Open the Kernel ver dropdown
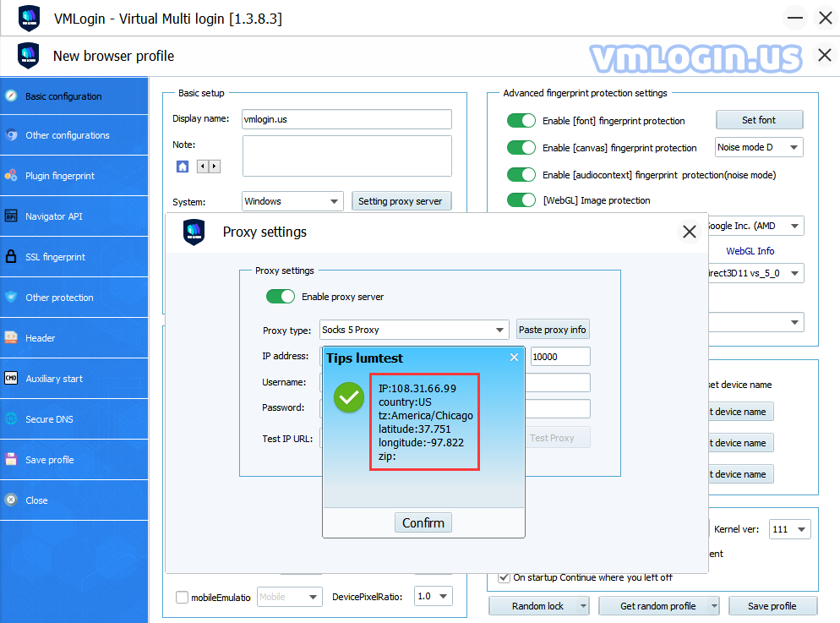 point(790,529)
